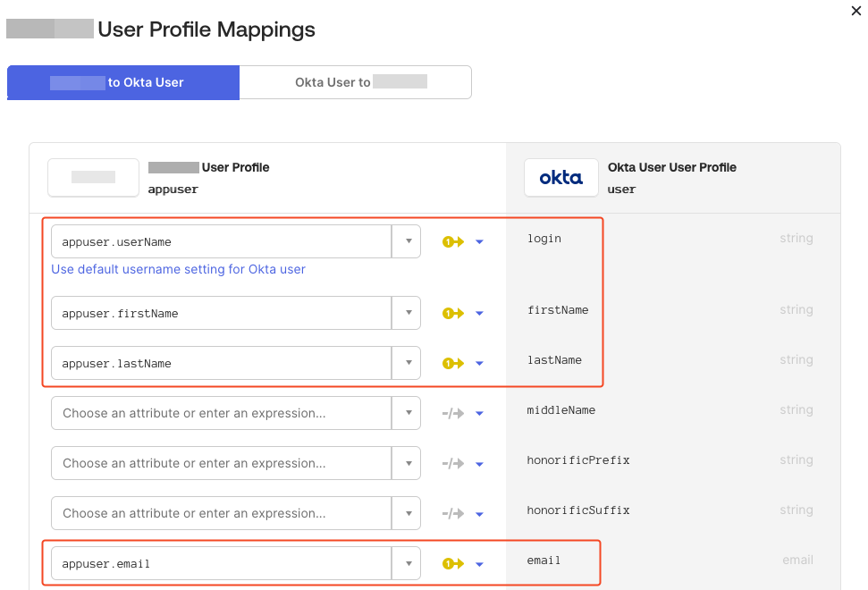Viewport: 868px width, 590px height.
Task: Click the 'login' target attribute label
Action: click(544, 239)
